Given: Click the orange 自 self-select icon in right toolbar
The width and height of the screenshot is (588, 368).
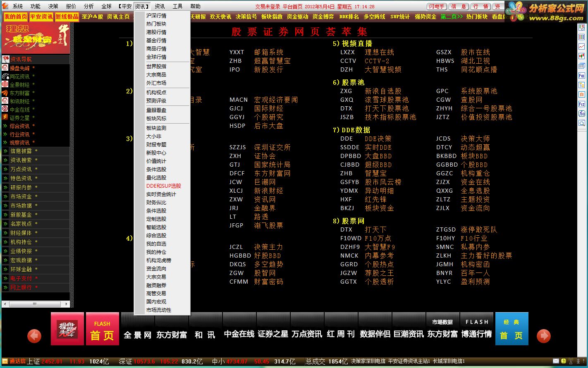Looking at the screenshot, I should 581,94.
